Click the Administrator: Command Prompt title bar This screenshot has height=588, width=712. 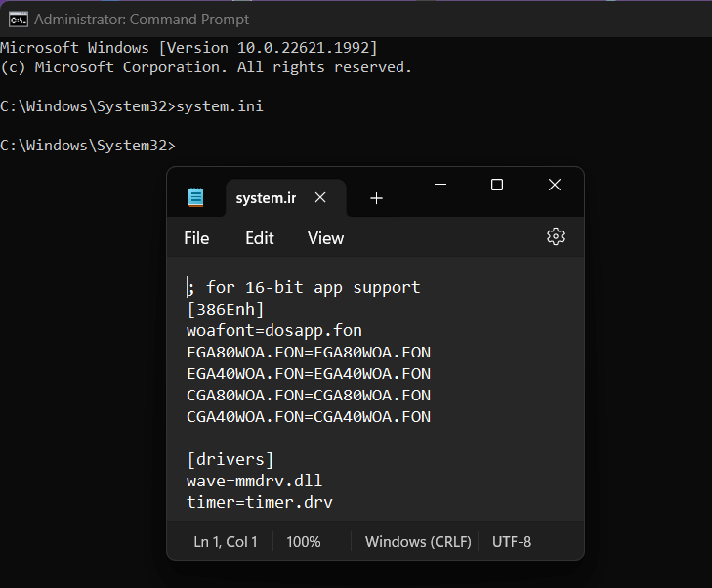click(x=293, y=19)
